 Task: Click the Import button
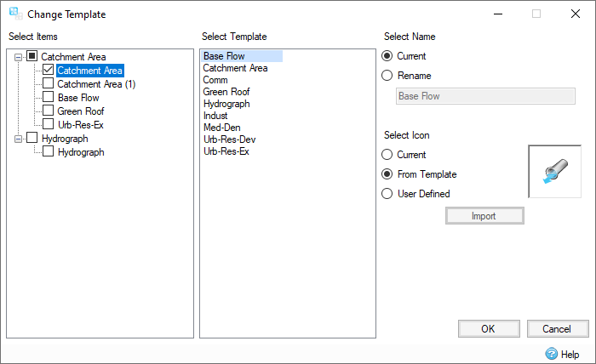coord(484,216)
